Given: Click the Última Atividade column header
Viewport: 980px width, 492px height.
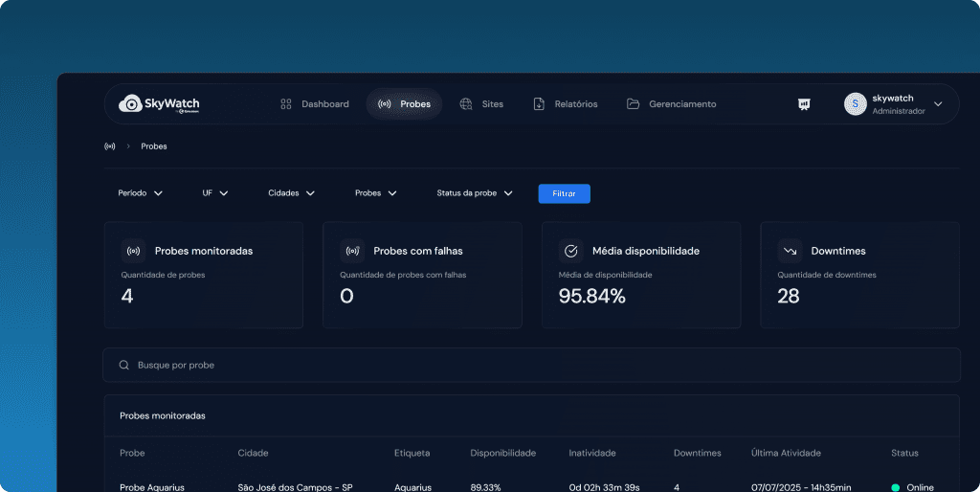Looking at the screenshot, I should point(787,453).
